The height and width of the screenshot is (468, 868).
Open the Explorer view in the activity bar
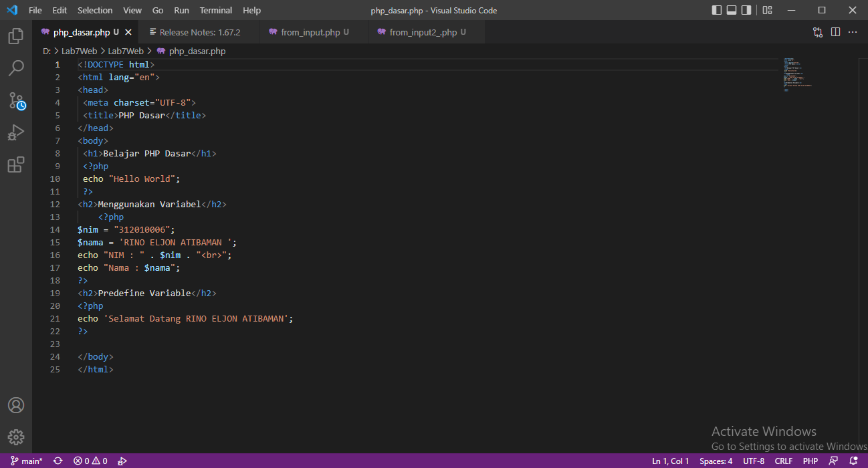(x=16, y=36)
